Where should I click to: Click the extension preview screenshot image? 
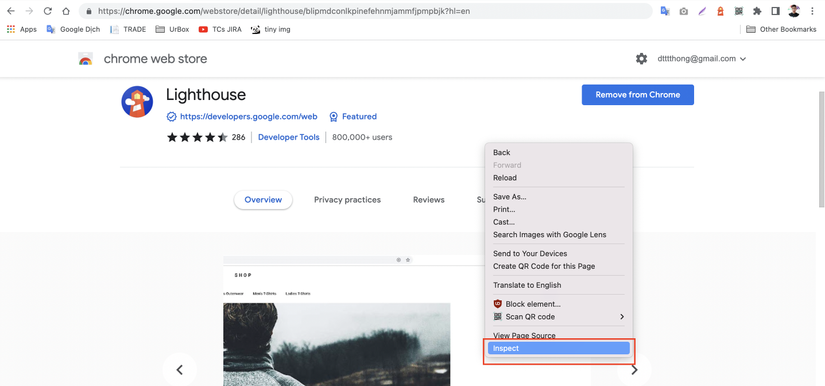(x=337, y=321)
